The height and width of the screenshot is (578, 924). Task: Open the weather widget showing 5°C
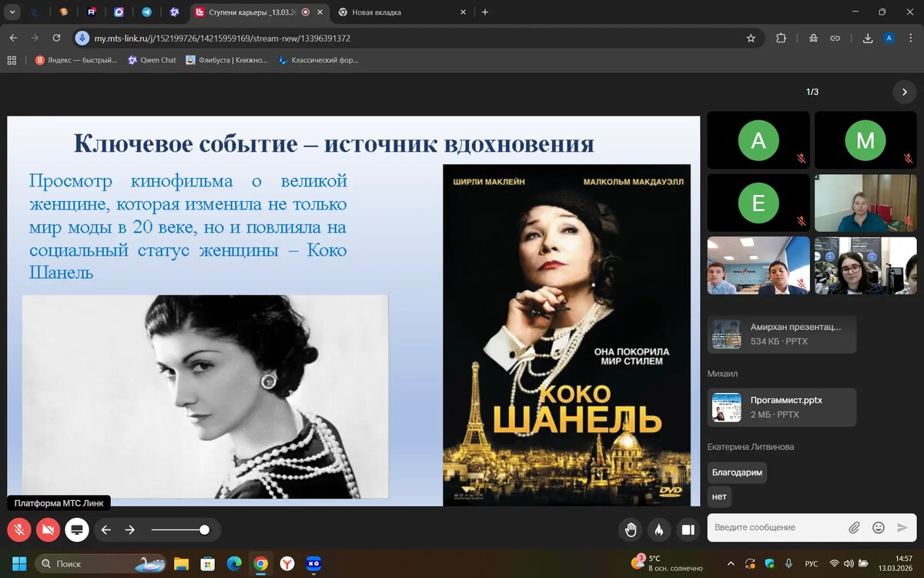[667, 563]
